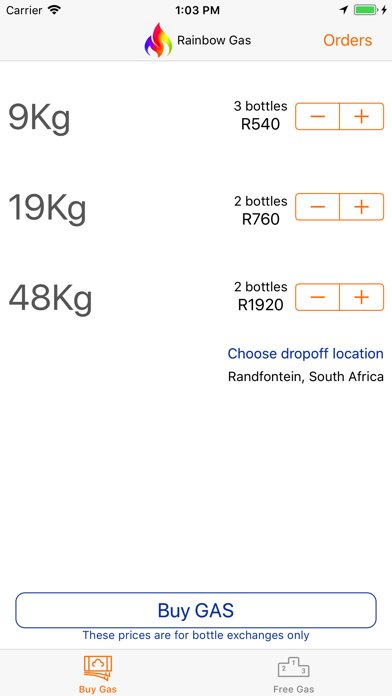Choose dropoff location link
The height and width of the screenshot is (696, 392).
(305, 354)
